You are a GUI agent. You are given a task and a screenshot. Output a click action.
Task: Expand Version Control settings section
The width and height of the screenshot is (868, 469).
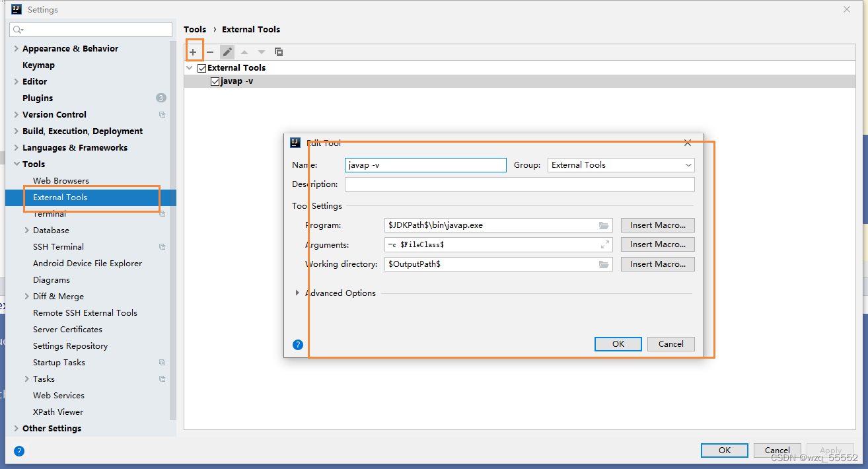[17, 115]
